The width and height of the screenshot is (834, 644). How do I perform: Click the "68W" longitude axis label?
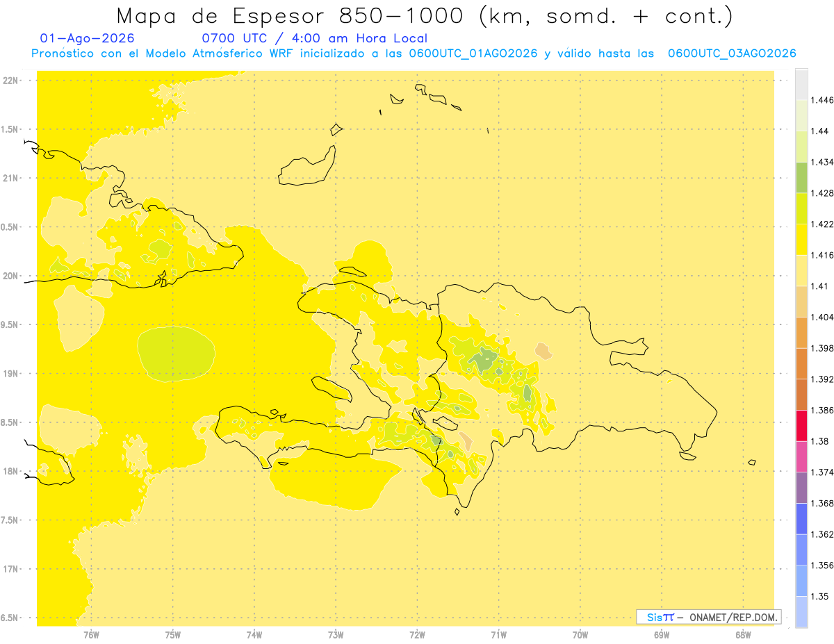point(743,635)
